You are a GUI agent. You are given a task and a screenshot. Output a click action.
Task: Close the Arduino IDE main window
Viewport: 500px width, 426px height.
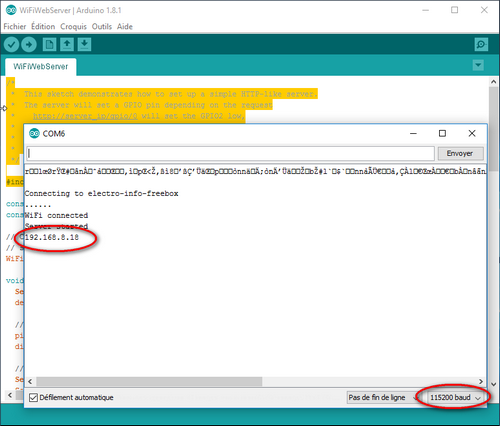coord(484,10)
